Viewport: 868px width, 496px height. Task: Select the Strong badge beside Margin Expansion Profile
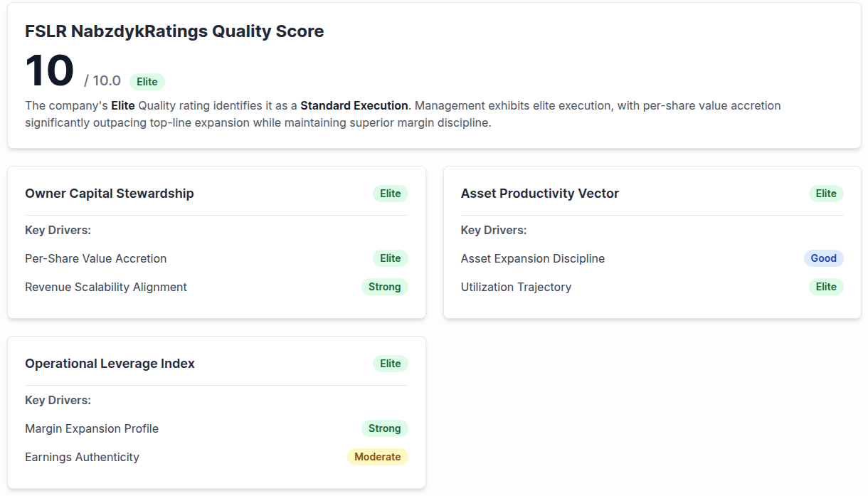(x=384, y=428)
